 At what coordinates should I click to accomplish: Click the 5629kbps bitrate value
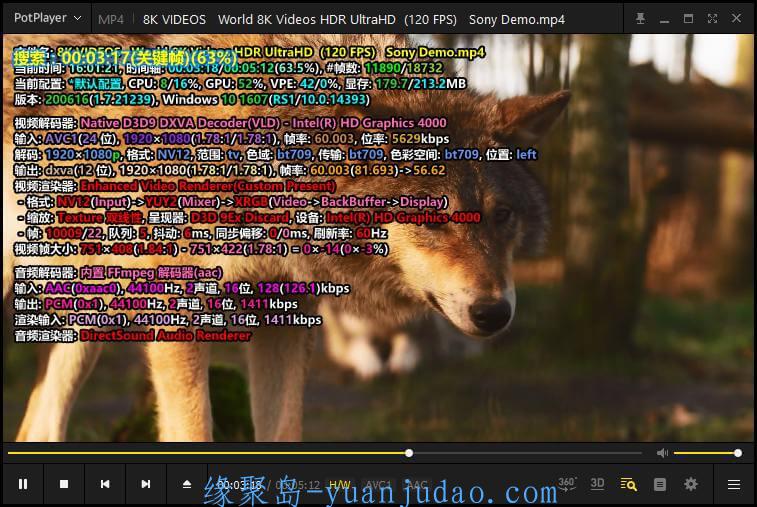click(x=421, y=139)
